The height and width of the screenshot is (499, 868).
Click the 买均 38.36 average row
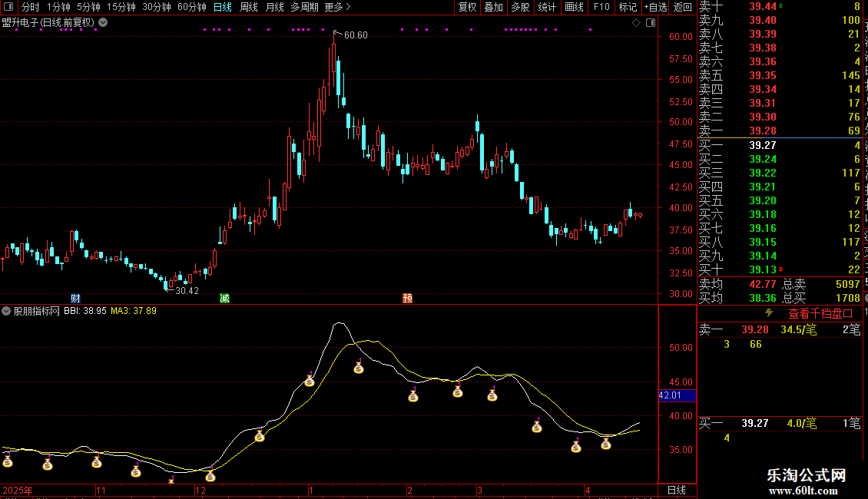coord(737,298)
